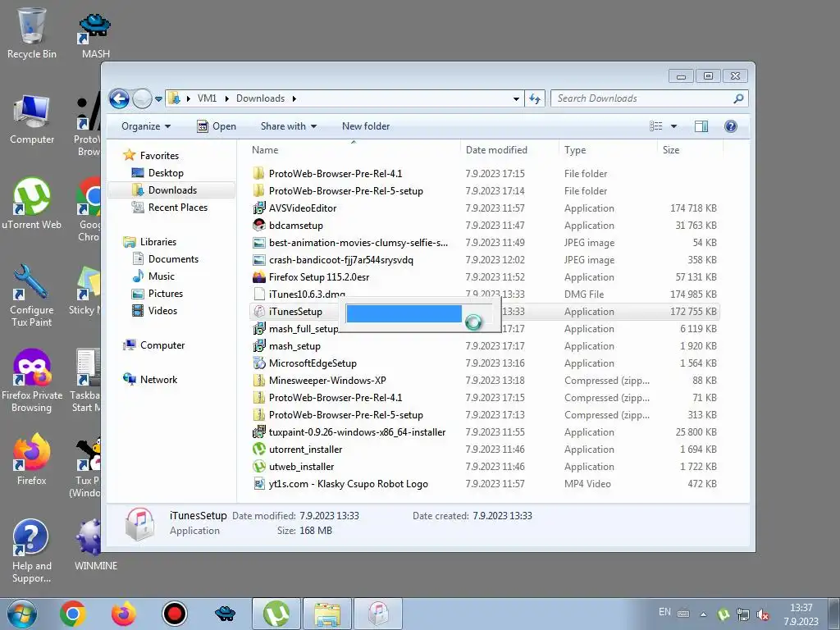Click the search magnifier icon
Viewport: 840px width, 630px height.
738,98
